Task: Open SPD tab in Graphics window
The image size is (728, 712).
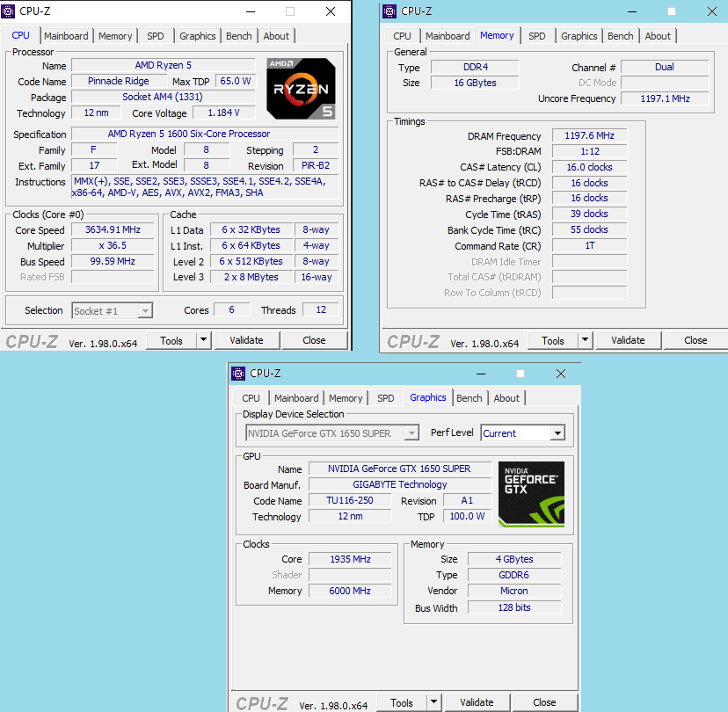Action: tap(385, 398)
